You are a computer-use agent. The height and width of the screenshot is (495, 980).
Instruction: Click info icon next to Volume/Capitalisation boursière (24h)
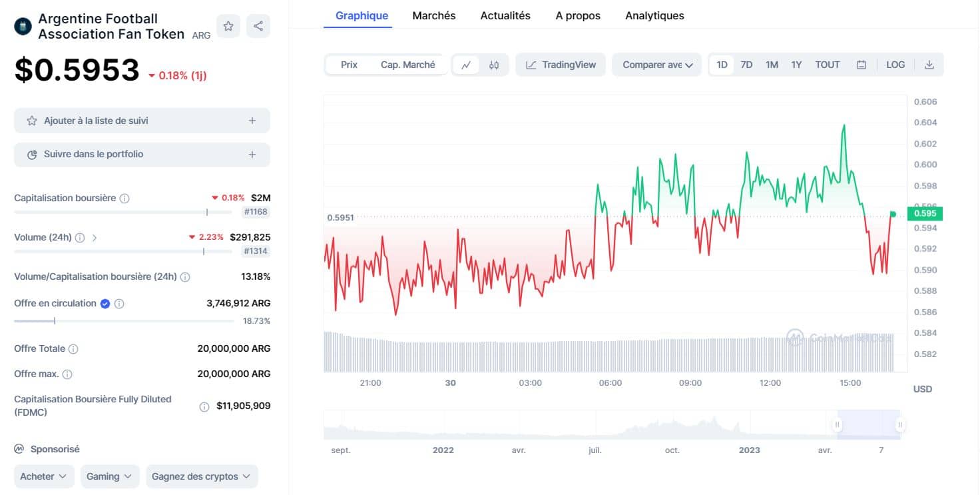click(x=185, y=277)
